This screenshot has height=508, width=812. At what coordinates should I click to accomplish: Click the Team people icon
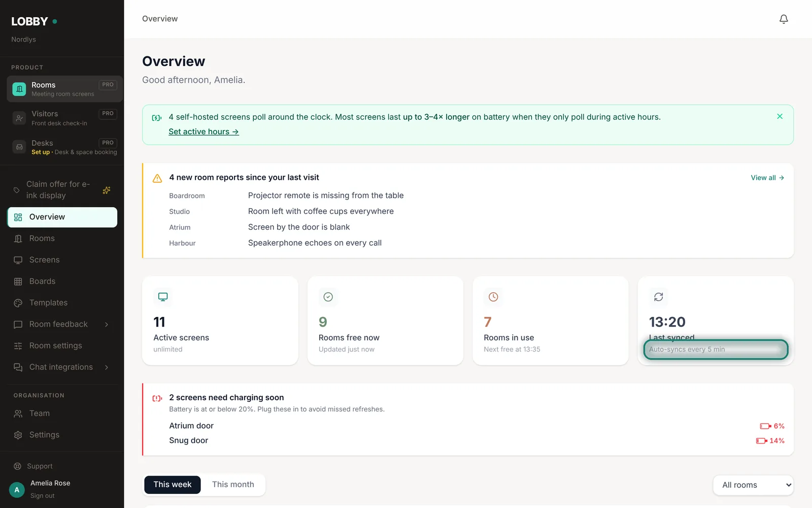pos(18,414)
